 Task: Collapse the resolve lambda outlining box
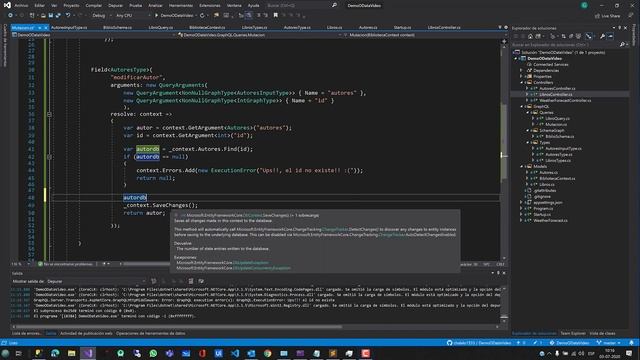click(x=49, y=114)
